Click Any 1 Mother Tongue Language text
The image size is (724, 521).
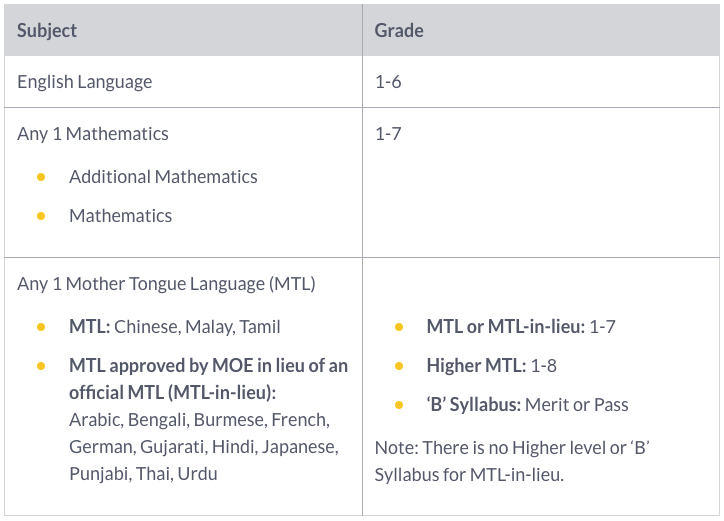click(x=166, y=283)
